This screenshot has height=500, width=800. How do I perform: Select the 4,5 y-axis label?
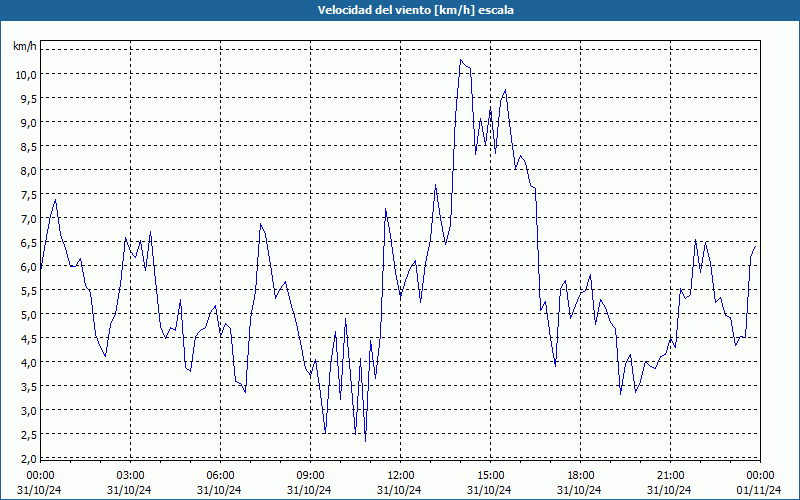click(x=29, y=338)
